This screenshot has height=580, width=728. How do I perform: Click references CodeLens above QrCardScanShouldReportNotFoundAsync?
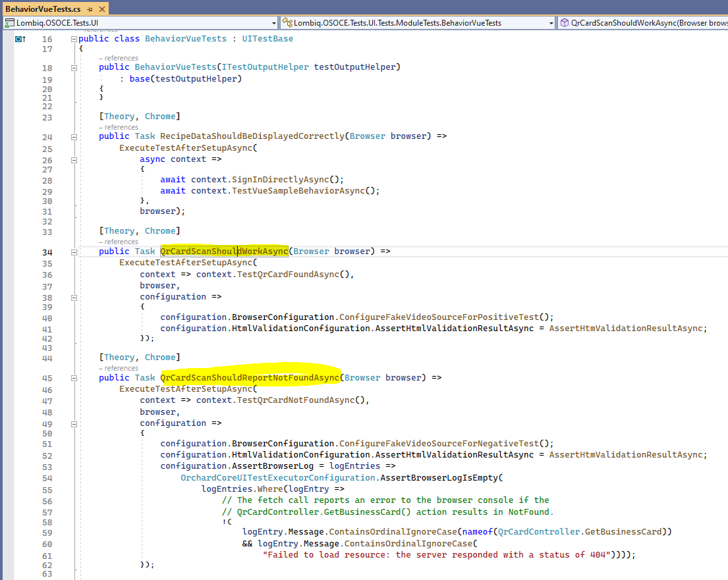(119, 368)
